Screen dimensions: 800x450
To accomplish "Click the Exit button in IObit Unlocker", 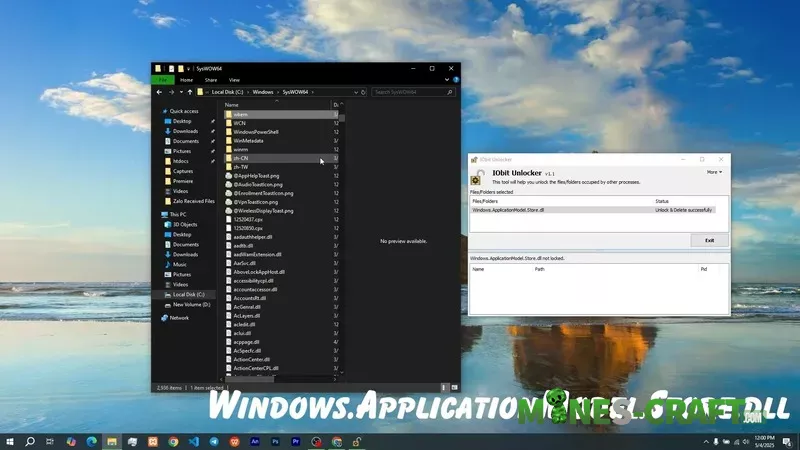I will [709, 240].
